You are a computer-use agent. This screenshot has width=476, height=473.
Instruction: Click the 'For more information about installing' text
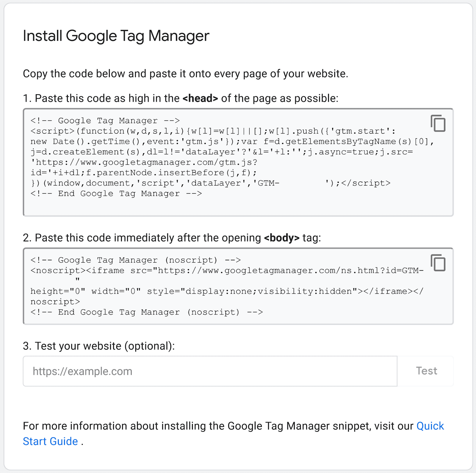click(x=218, y=426)
